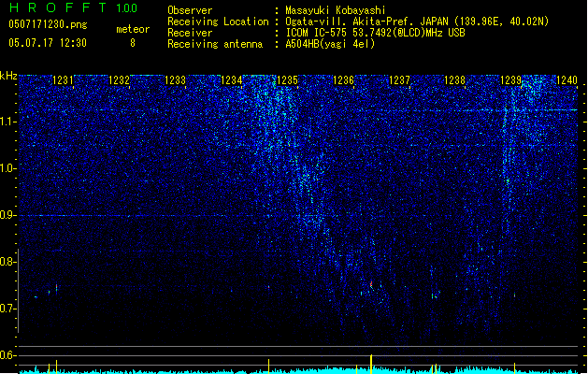Click the 1234 time axis label
This screenshot has width=588, height=374.
[232, 80]
